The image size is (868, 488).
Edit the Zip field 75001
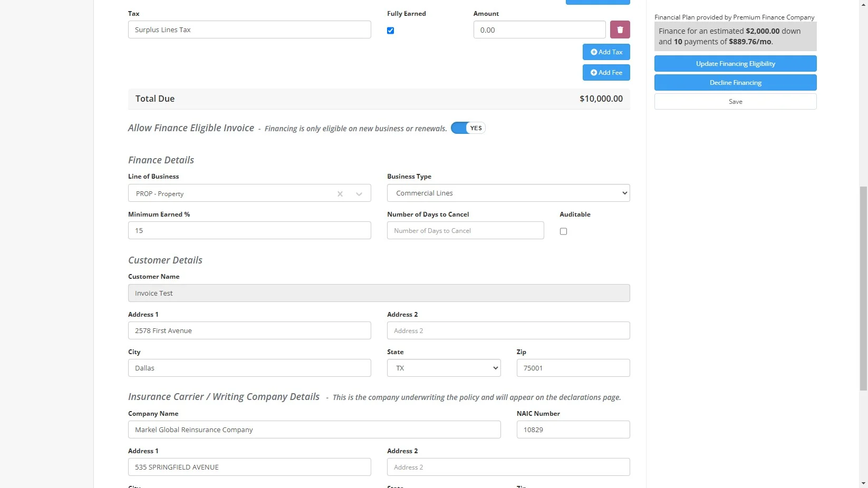573,368
